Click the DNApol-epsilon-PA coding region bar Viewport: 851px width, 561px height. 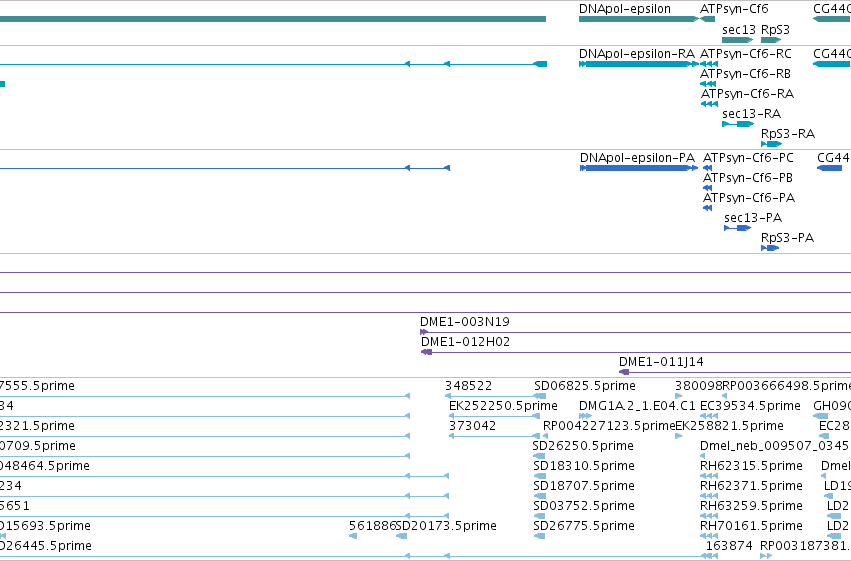click(x=639, y=168)
